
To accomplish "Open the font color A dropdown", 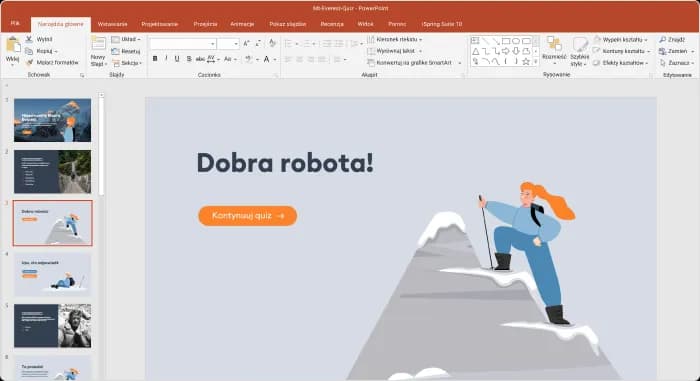I will 269,59.
